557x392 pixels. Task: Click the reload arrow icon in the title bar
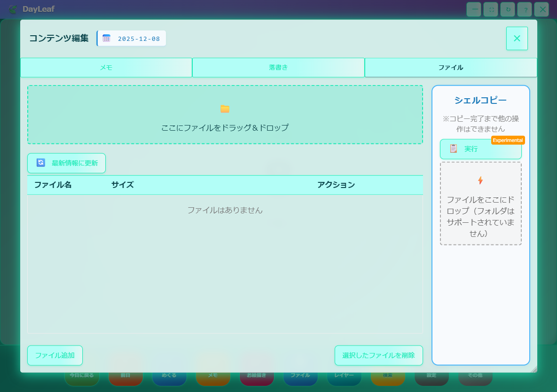(508, 9)
